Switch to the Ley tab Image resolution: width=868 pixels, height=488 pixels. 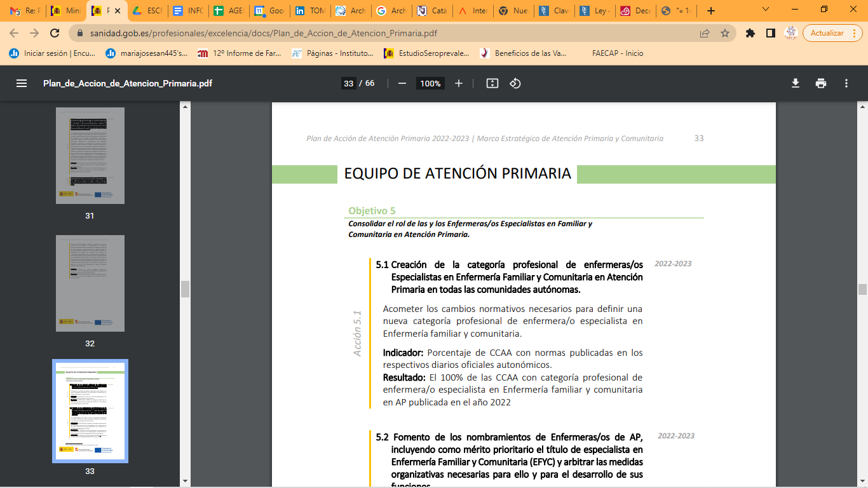click(x=594, y=11)
